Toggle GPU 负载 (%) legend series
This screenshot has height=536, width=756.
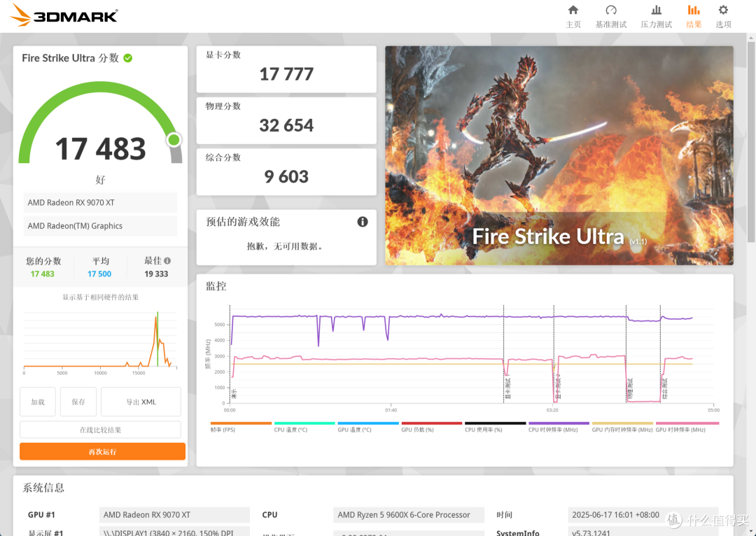tap(431, 427)
